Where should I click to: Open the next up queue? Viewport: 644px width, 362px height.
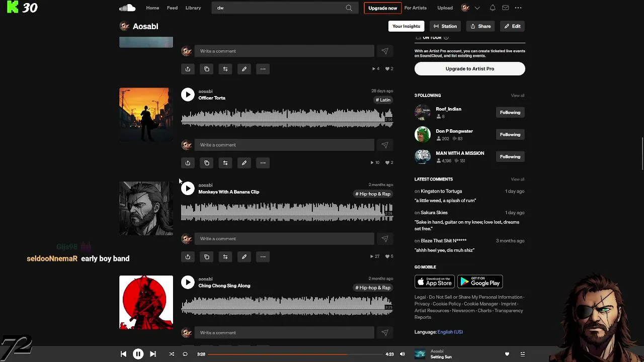[522, 354]
